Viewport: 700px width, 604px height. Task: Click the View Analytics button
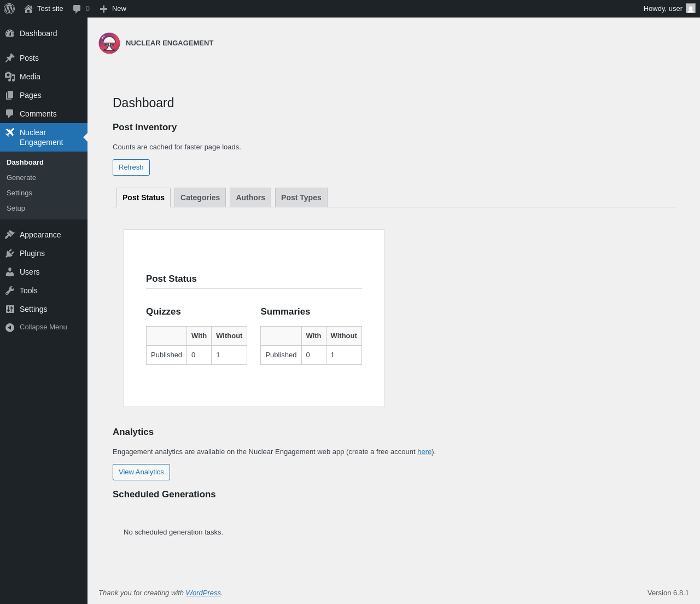[x=141, y=472]
